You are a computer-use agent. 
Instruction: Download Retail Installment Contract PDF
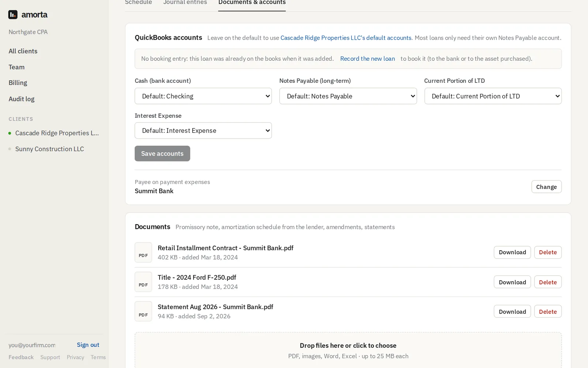[x=512, y=252]
